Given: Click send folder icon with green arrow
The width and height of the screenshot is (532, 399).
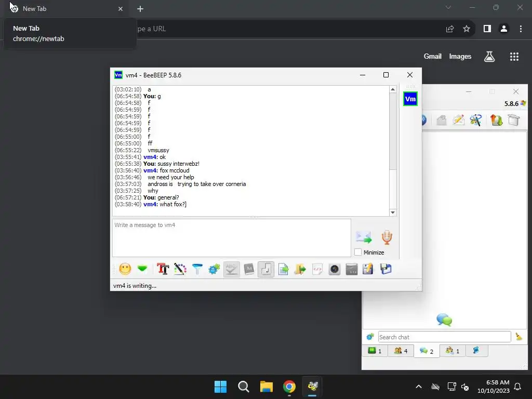Looking at the screenshot, I should [x=300, y=269].
